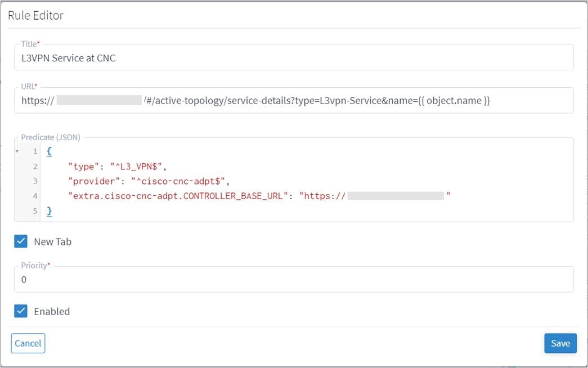Click the closing brace on line 5
Screen dimensions: 588x368
tap(50, 211)
